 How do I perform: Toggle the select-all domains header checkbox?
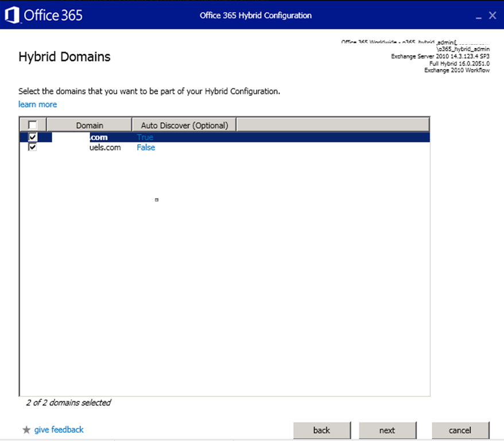[x=33, y=125]
